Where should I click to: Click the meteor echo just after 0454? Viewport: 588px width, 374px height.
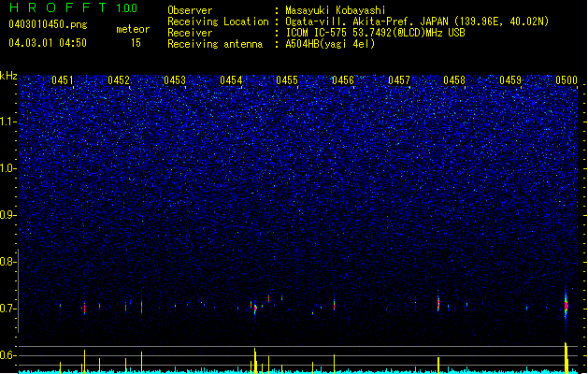[x=255, y=309]
